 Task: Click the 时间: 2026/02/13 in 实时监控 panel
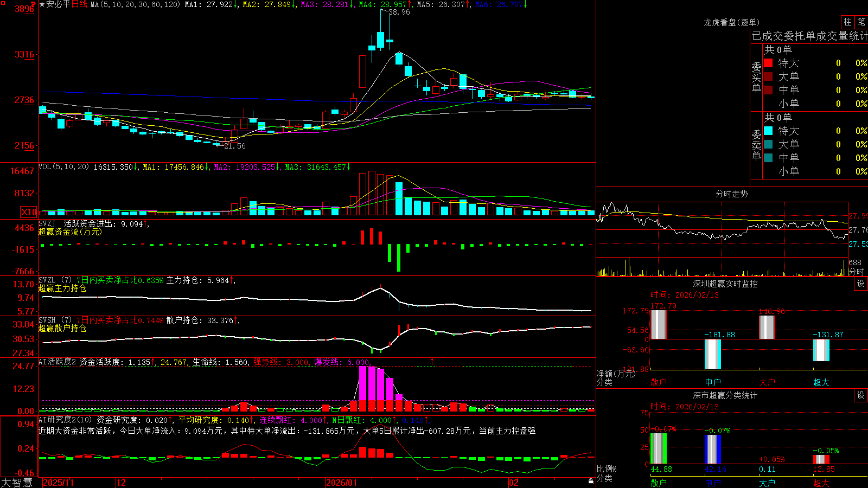pyautogui.click(x=685, y=295)
